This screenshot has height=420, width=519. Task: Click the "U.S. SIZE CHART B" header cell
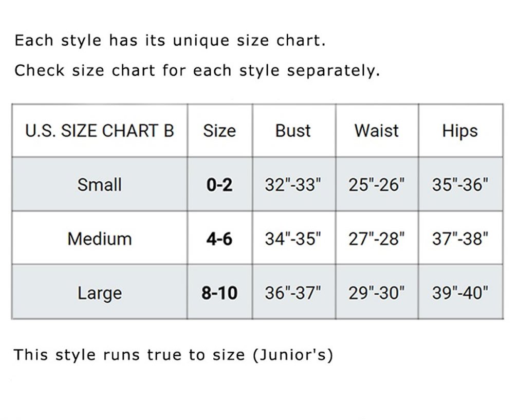coord(99,131)
